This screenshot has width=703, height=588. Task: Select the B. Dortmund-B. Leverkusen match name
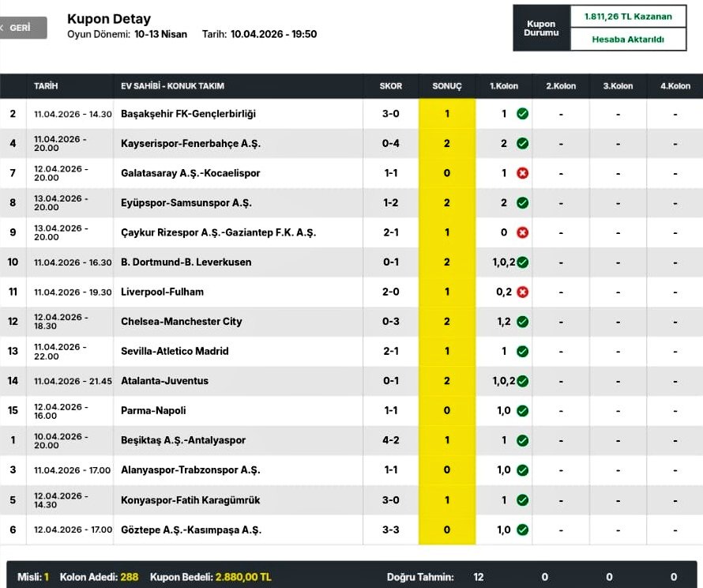(x=186, y=262)
